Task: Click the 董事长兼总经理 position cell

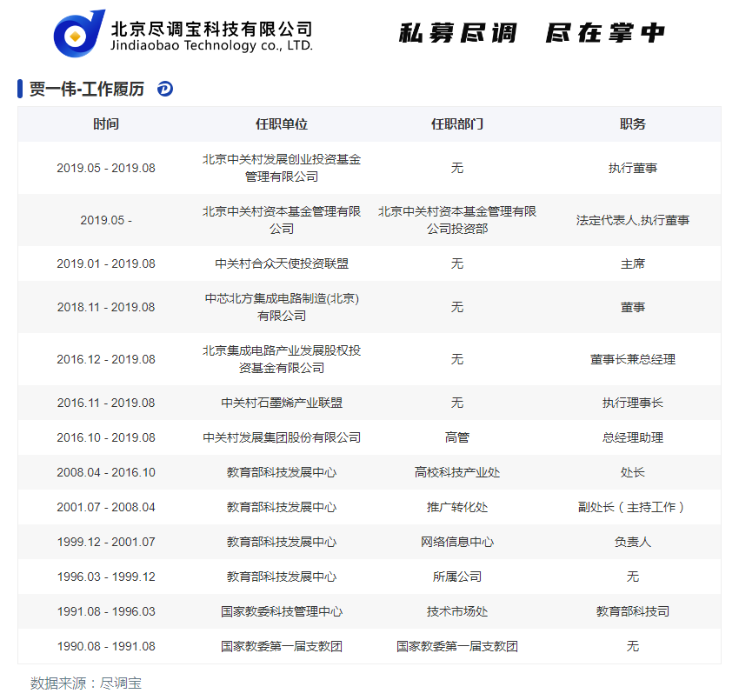Action: coord(632,359)
